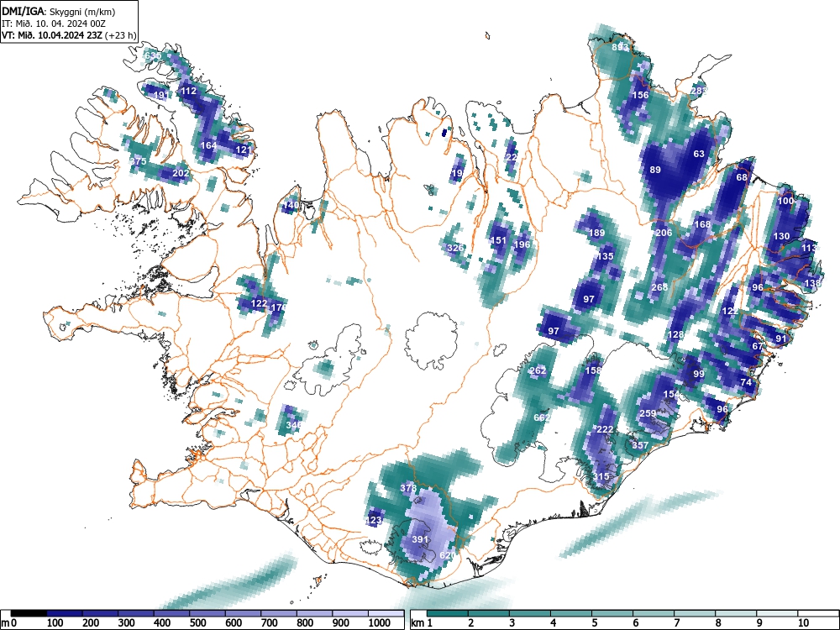Click the 'm 0' label in the legend
The width and height of the screenshot is (840, 630).
pyautogui.click(x=9, y=622)
